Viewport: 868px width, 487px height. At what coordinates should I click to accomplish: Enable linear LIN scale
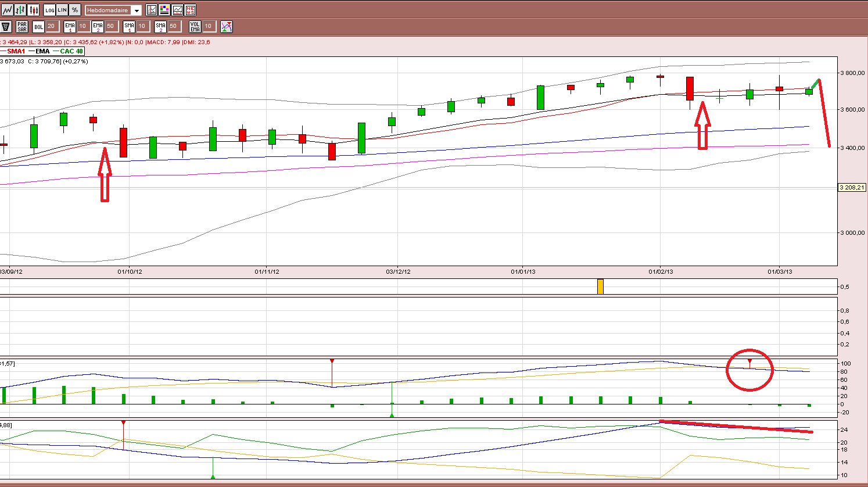click(62, 10)
